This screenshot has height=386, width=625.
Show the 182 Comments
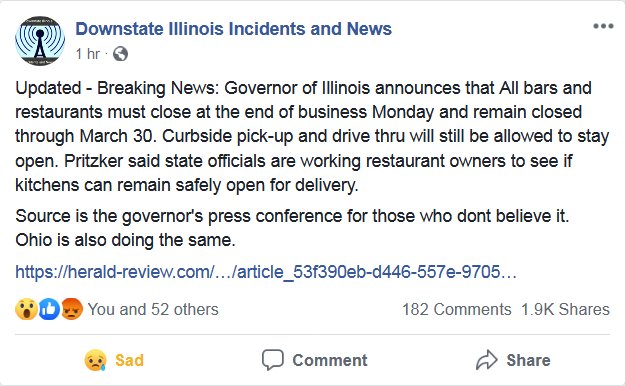[x=456, y=309]
